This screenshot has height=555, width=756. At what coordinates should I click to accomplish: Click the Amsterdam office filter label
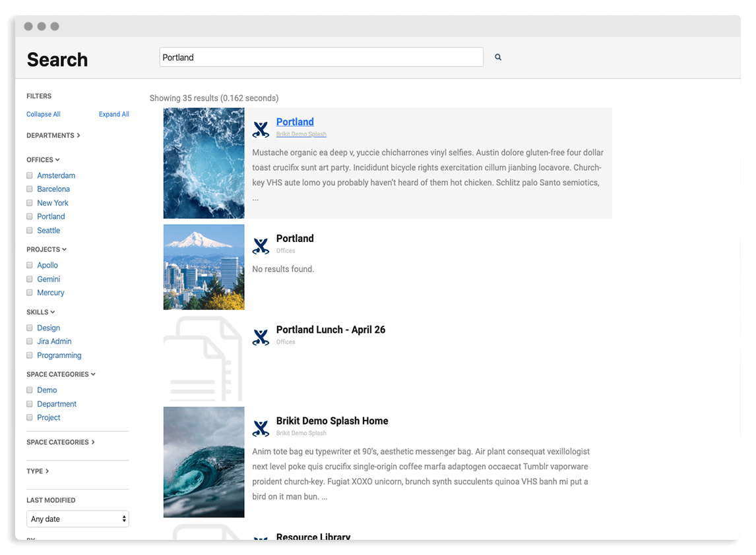point(56,175)
